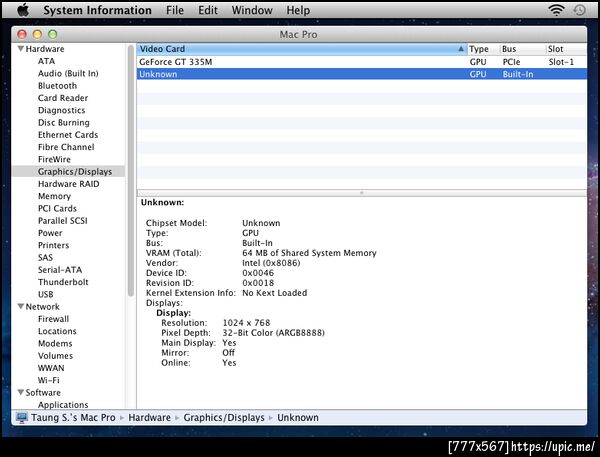Viewport: 600px width, 457px height.
Task: Click the computer icon in path bar
Action: coord(22,418)
